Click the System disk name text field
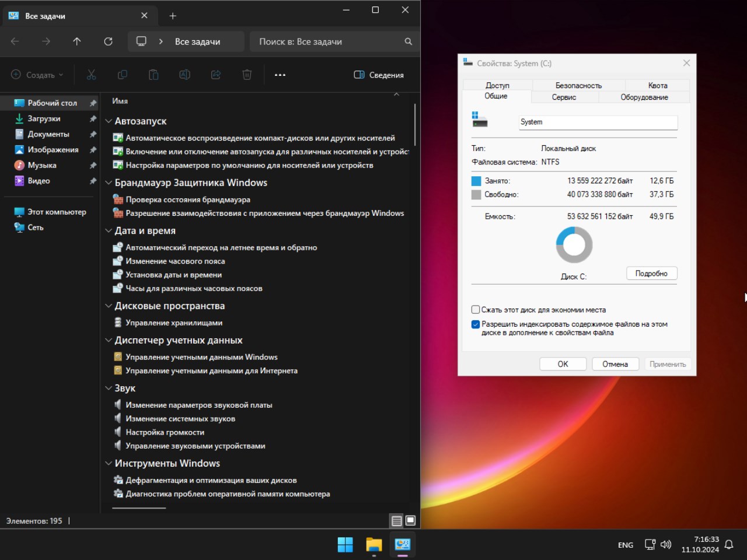 598,122
